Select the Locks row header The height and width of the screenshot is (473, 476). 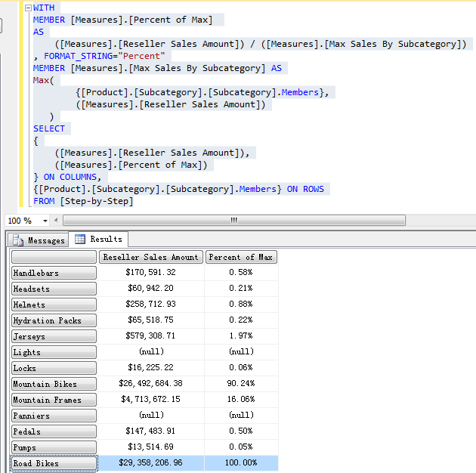54,368
